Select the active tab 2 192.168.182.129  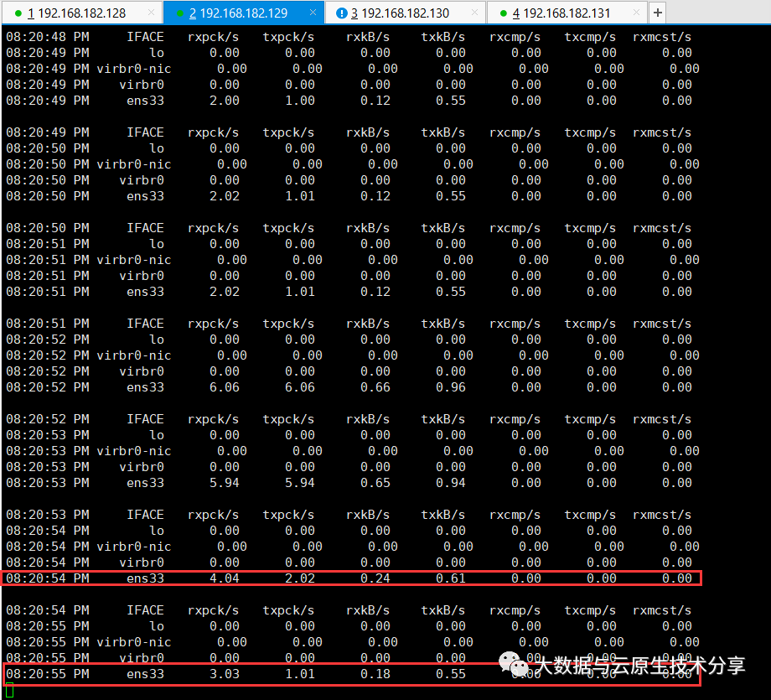click(x=243, y=13)
